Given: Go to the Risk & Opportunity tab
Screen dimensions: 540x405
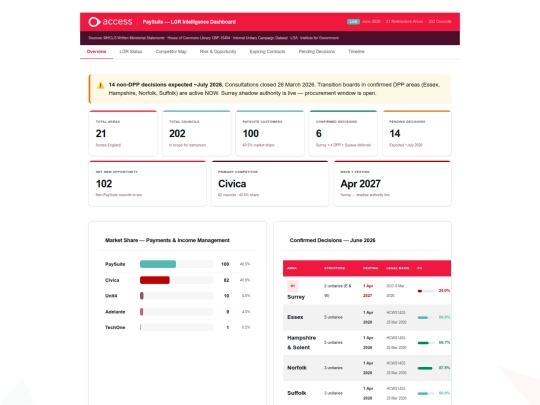Looking at the screenshot, I should (218, 52).
